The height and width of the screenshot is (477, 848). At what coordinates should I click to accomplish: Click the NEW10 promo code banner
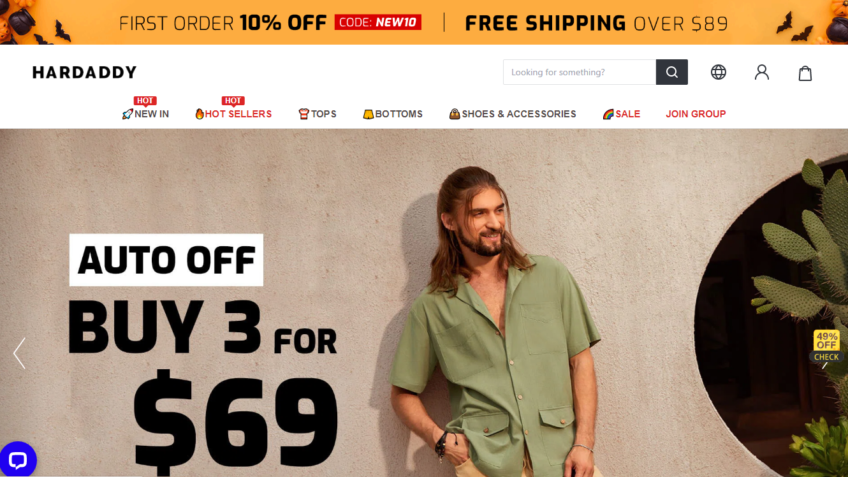377,22
